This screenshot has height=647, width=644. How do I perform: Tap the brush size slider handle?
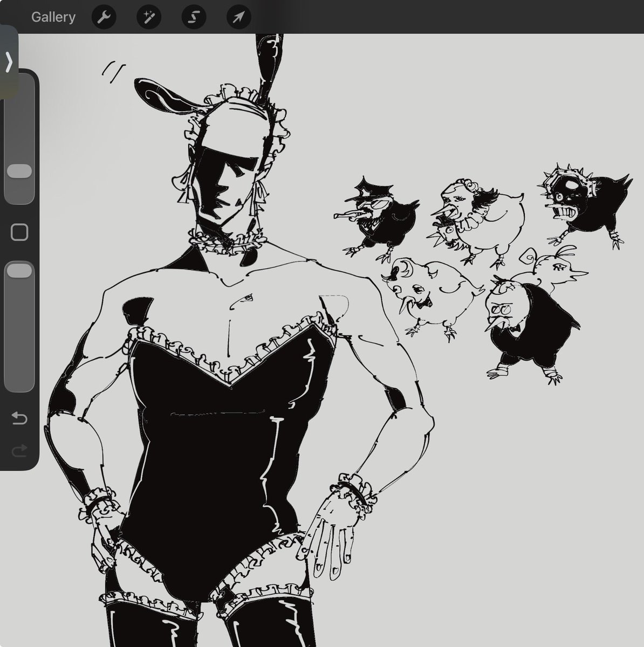[19, 171]
